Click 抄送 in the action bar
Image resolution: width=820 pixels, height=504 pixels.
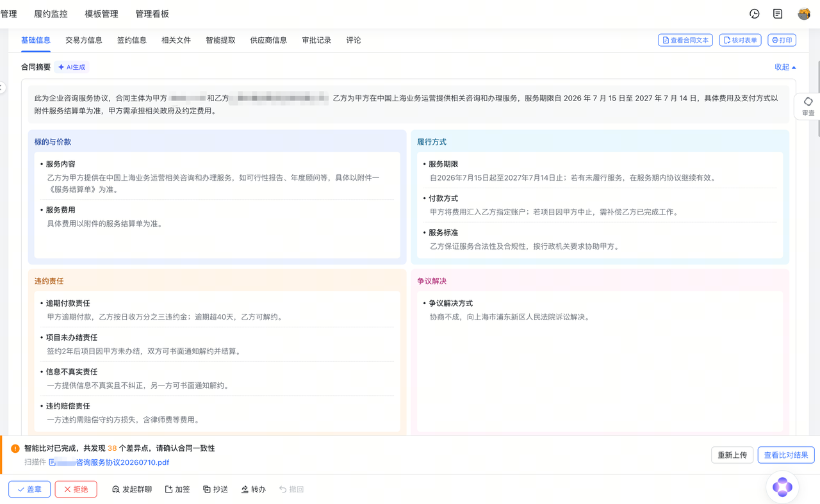tap(215, 489)
